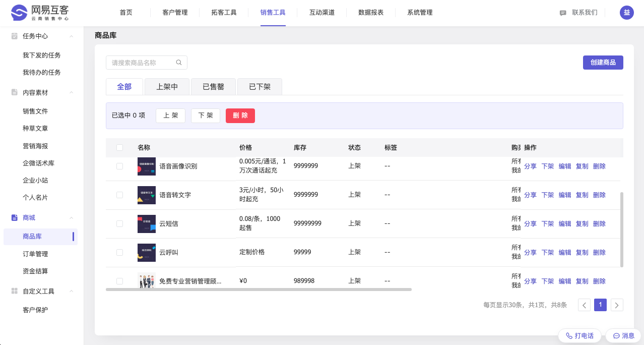Click the 网易互客 logo
Image resolution: width=644 pixels, height=345 pixels.
tap(40, 13)
